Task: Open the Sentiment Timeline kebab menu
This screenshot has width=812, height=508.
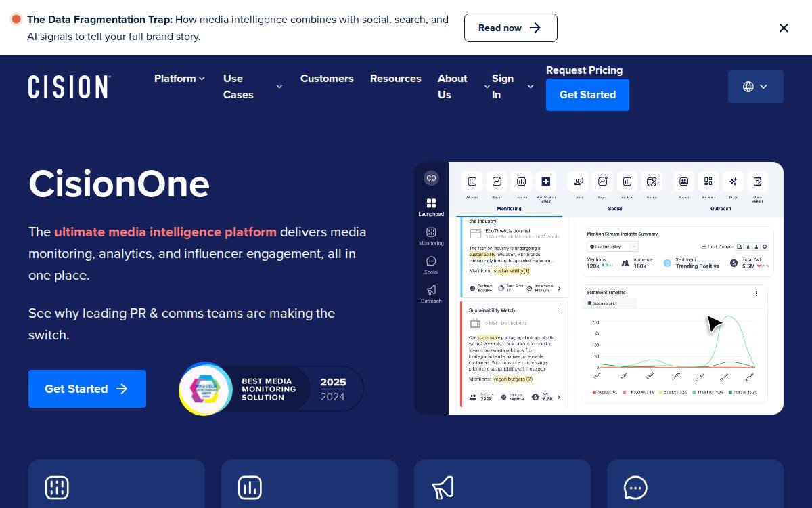Action: tap(756, 293)
